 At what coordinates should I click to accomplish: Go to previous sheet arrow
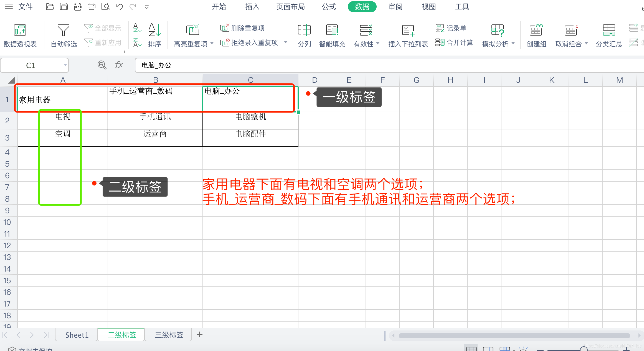[19, 335]
